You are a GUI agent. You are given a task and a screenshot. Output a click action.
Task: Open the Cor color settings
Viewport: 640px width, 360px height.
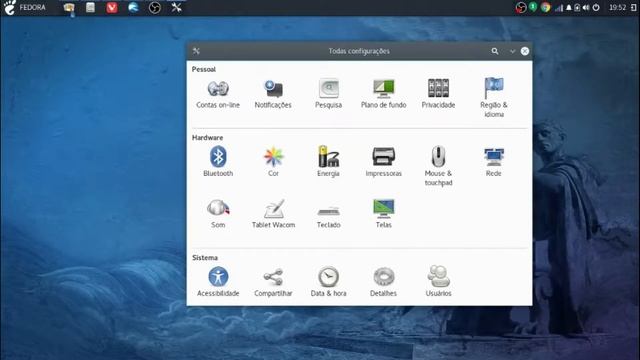pyautogui.click(x=273, y=162)
